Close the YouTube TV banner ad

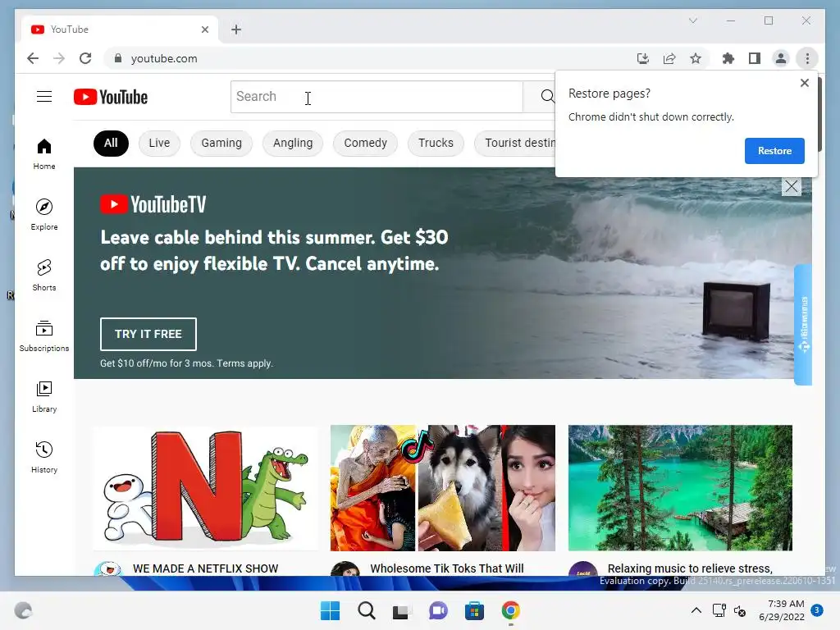click(x=792, y=186)
